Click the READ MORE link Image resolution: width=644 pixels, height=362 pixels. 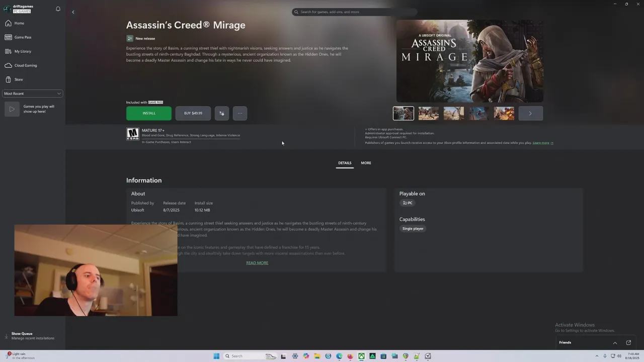[257, 263]
